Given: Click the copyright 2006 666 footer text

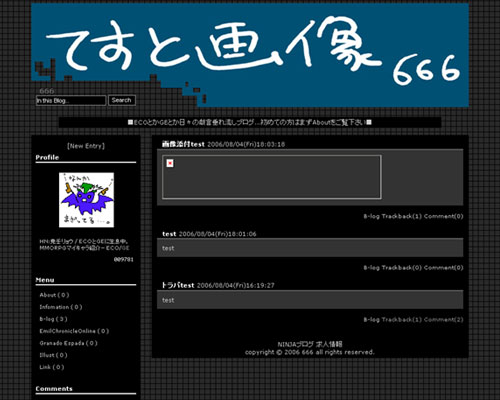Looking at the screenshot, I should pos(310,352).
